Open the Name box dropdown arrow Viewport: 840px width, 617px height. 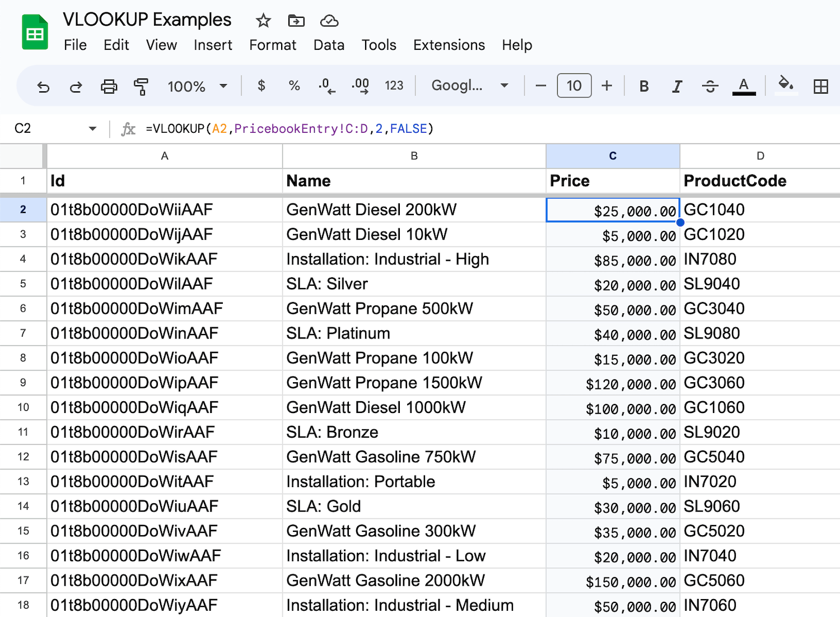coord(92,129)
